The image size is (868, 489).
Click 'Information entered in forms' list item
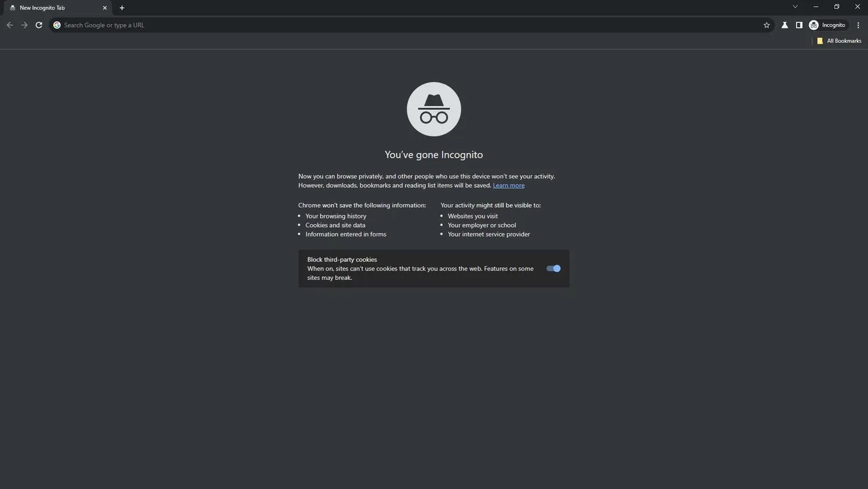pyautogui.click(x=346, y=234)
